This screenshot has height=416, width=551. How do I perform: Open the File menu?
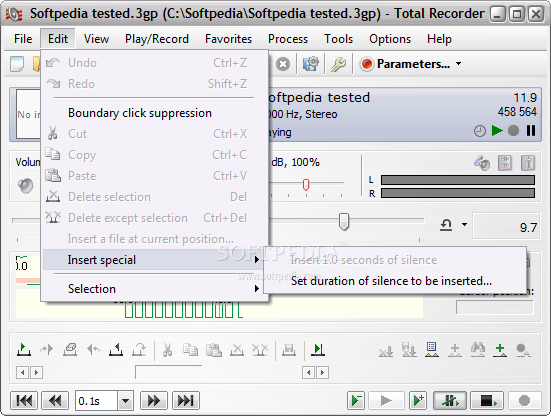23,39
